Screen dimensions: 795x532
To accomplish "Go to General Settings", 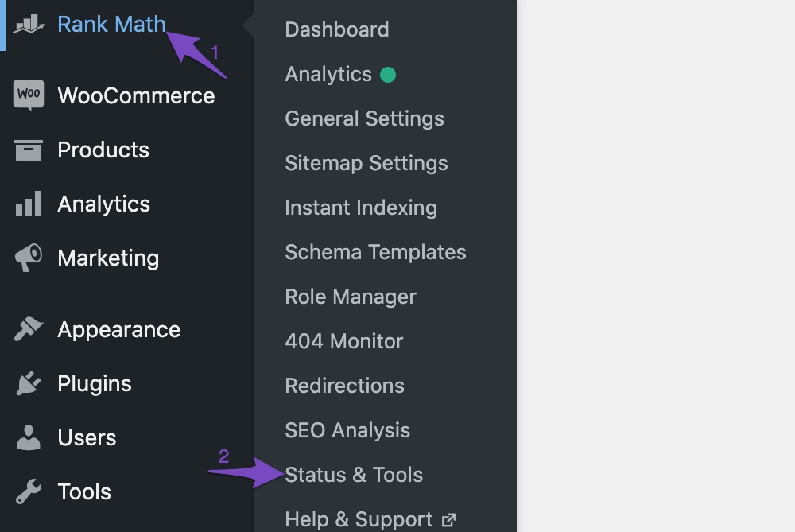I will (365, 118).
